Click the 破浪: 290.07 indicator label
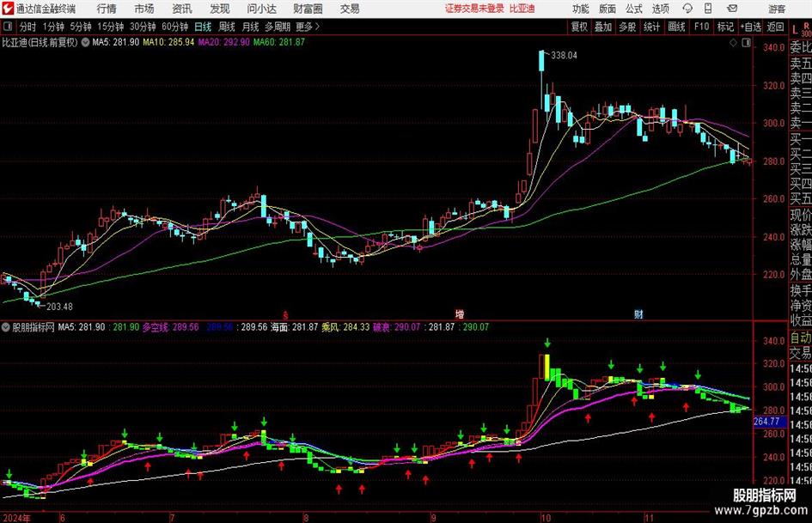 pos(397,327)
